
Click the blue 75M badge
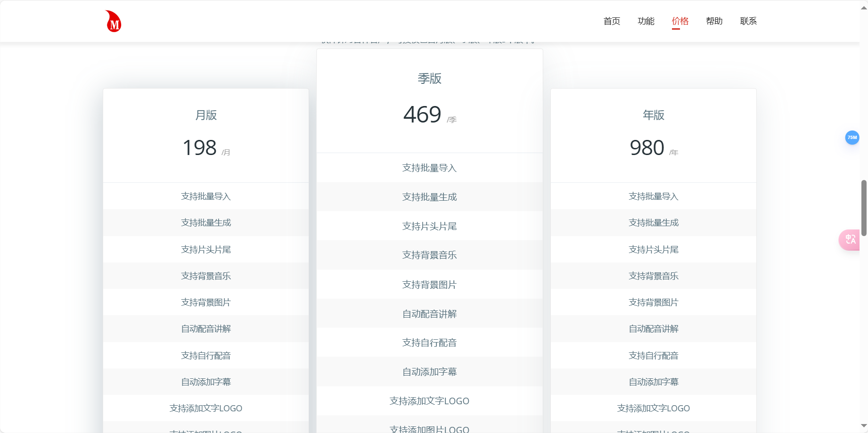click(852, 138)
